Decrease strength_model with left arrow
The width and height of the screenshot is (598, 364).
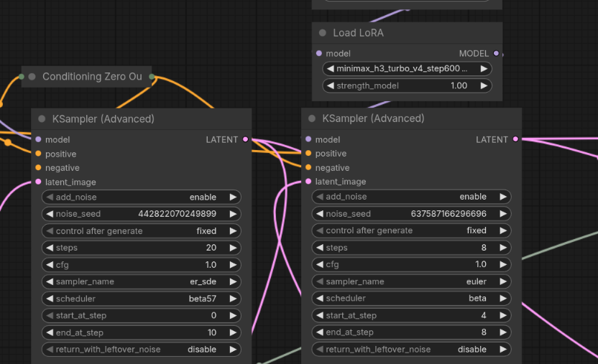point(331,85)
